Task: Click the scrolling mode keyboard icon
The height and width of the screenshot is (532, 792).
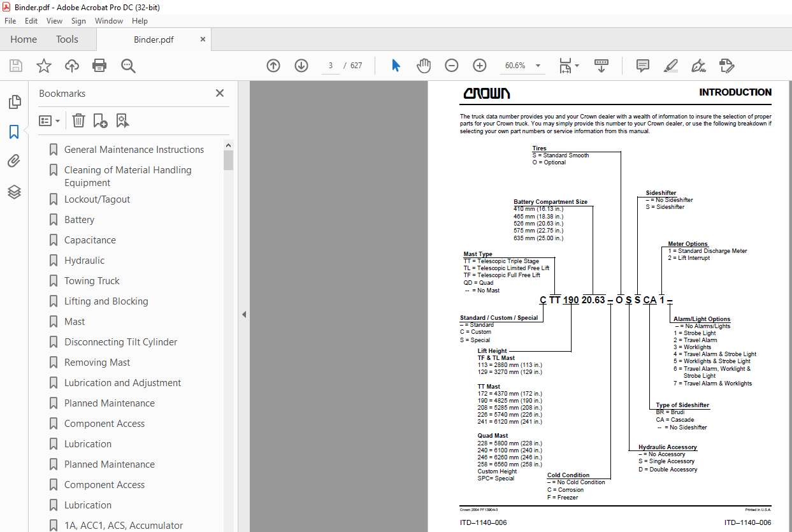Action: pos(601,66)
